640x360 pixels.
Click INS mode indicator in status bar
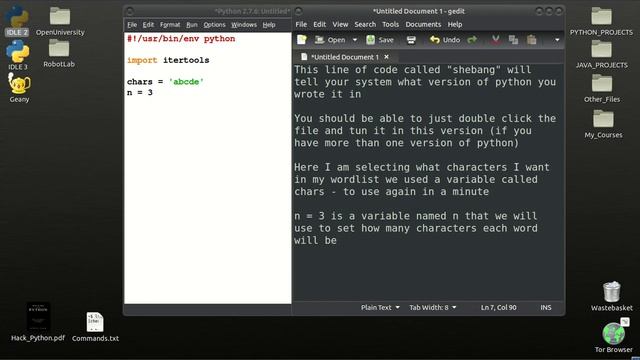[x=546, y=307]
